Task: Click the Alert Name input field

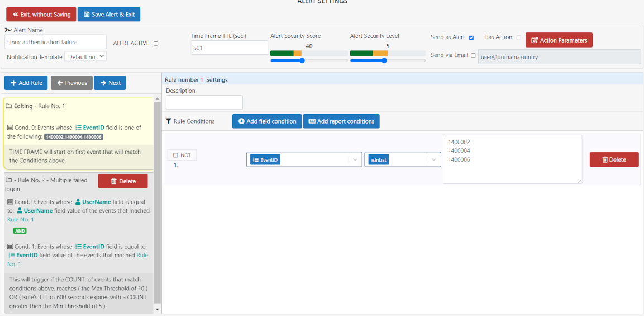Action: click(x=56, y=42)
